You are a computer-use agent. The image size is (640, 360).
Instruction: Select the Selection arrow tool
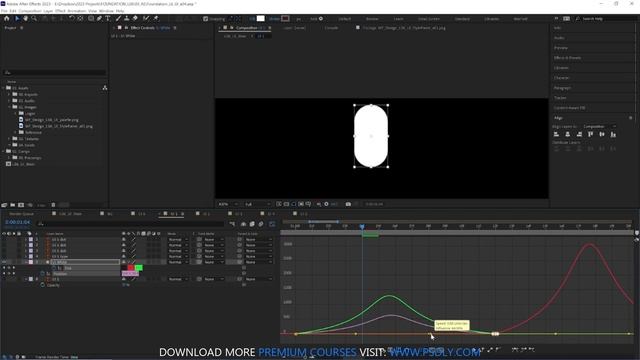tap(17, 18)
